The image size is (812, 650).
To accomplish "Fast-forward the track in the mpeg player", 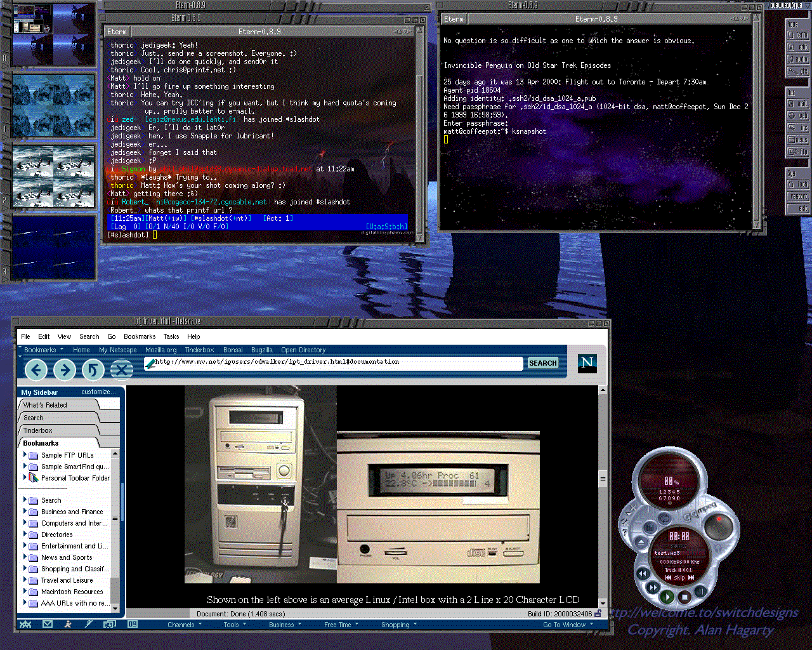I will 652,588.
